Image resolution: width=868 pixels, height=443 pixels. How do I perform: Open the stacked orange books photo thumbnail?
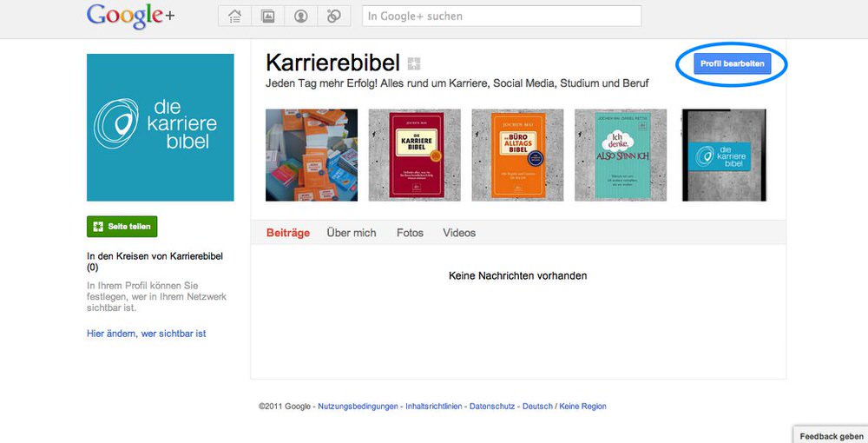[x=312, y=155]
